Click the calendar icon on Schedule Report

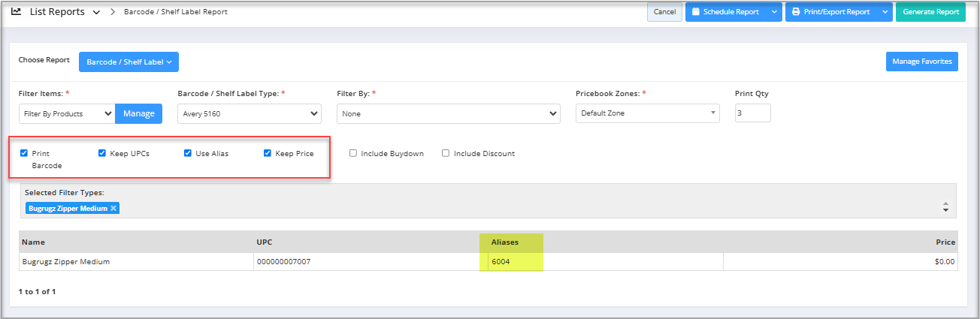pos(696,12)
